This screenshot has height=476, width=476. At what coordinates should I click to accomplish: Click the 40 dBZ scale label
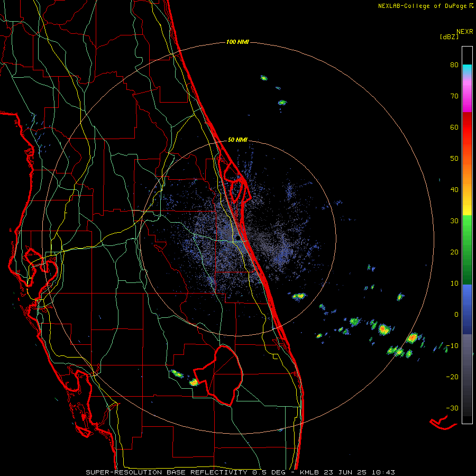pyautogui.click(x=454, y=190)
